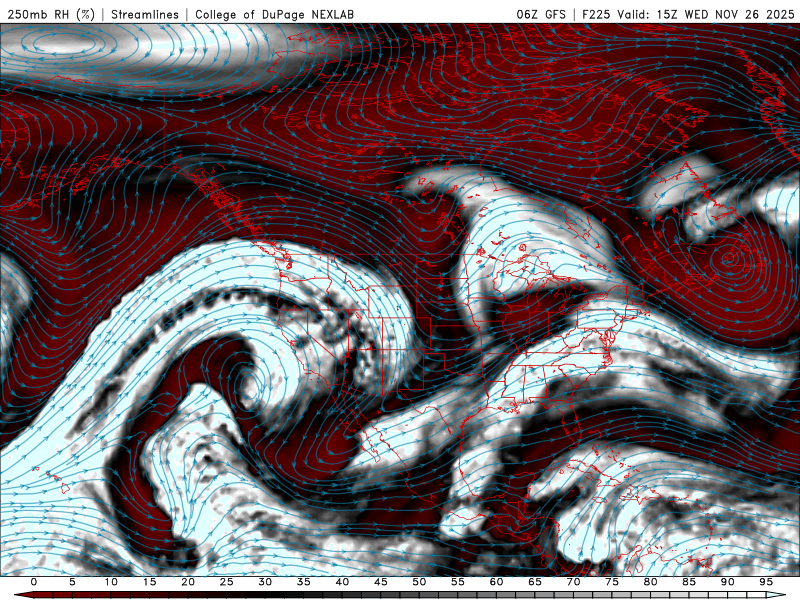Click "15Z WED NOV 26 2025" valid time
The width and height of the screenshot is (800, 600).
point(726,14)
